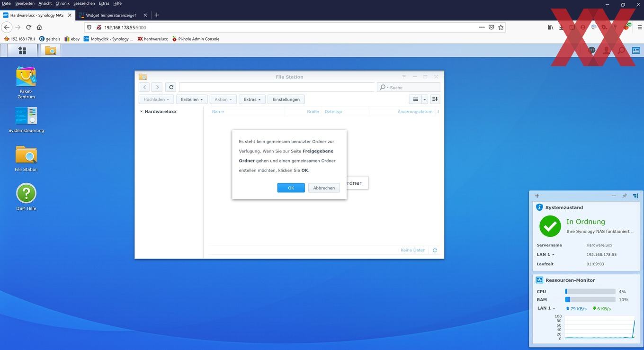644x350 pixels.
Task: Open the geizhals bookmark
Action: pyautogui.click(x=50, y=39)
